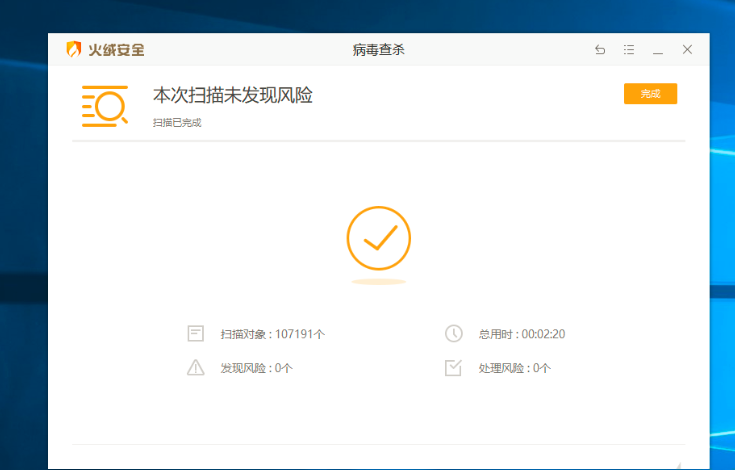The height and width of the screenshot is (470, 735).
Task: Click the 火绒安全 shield logo
Action: [x=74, y=49]
